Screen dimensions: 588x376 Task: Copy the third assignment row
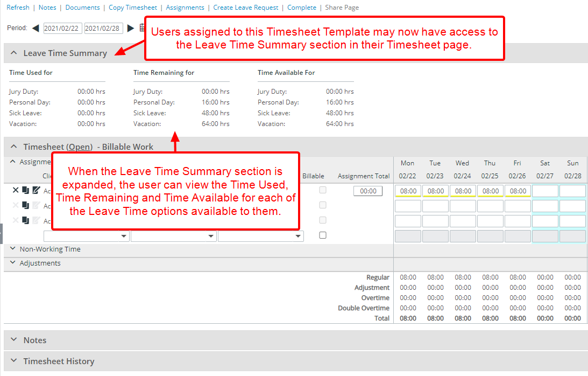point(25,220)
